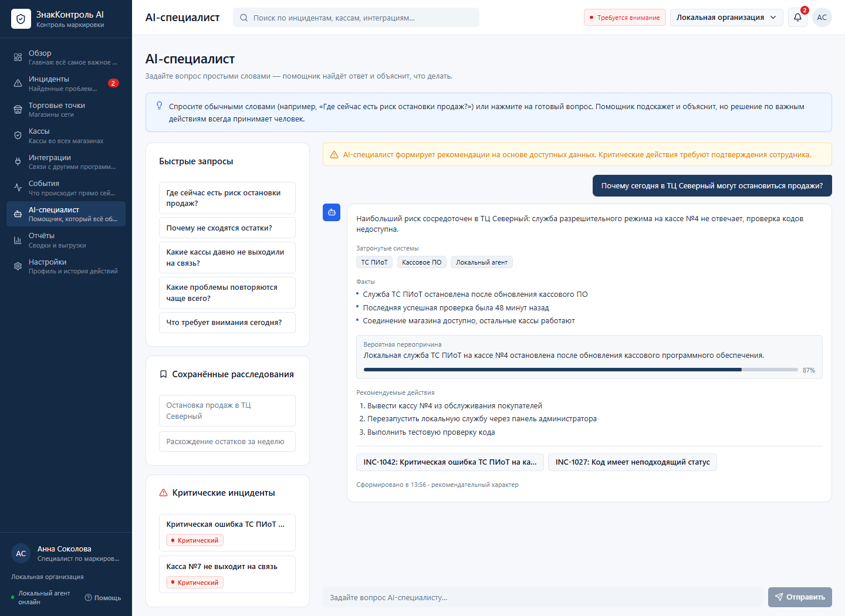The image size is (845, 616).
Task: Open notifications bell icon
Action: pos(797,18)
